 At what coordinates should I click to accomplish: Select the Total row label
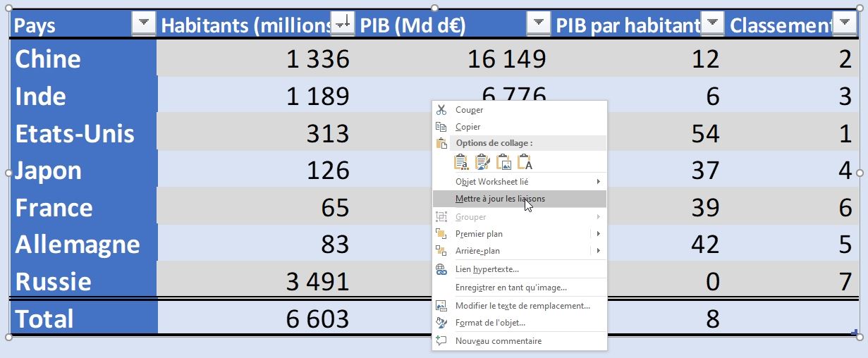tap(44, 319)
